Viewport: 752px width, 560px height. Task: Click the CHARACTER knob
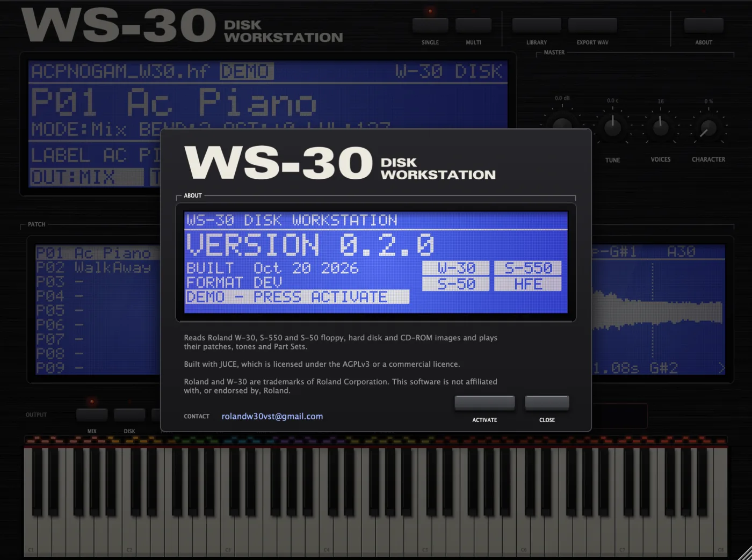tap(708, 128)
